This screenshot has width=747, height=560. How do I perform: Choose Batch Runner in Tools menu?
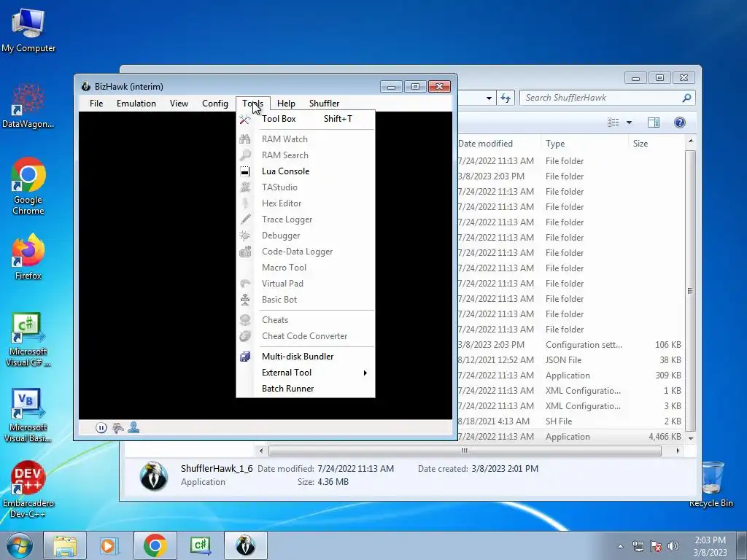(306, 389)
